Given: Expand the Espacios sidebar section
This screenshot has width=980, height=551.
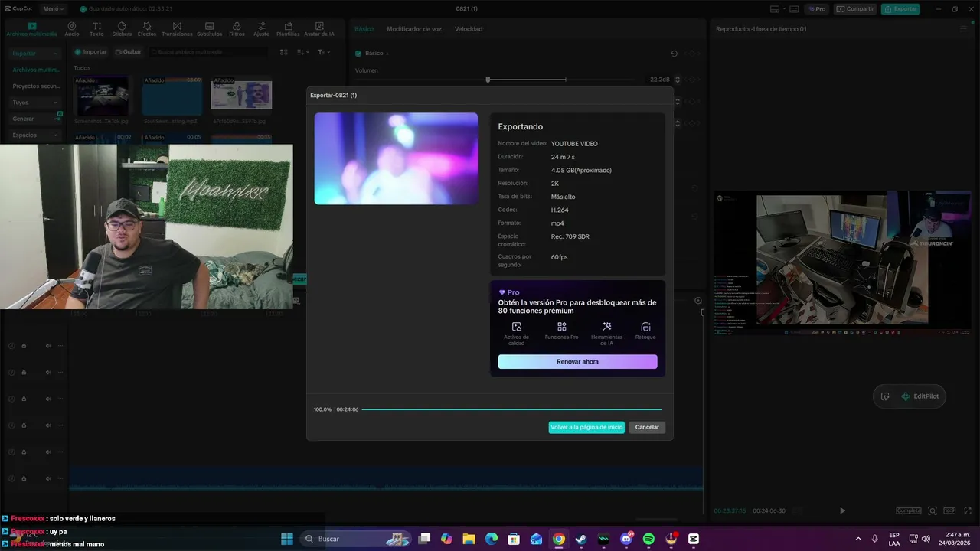Looking at the screenshot, I should pyautogui.click(x=35, y=135).
